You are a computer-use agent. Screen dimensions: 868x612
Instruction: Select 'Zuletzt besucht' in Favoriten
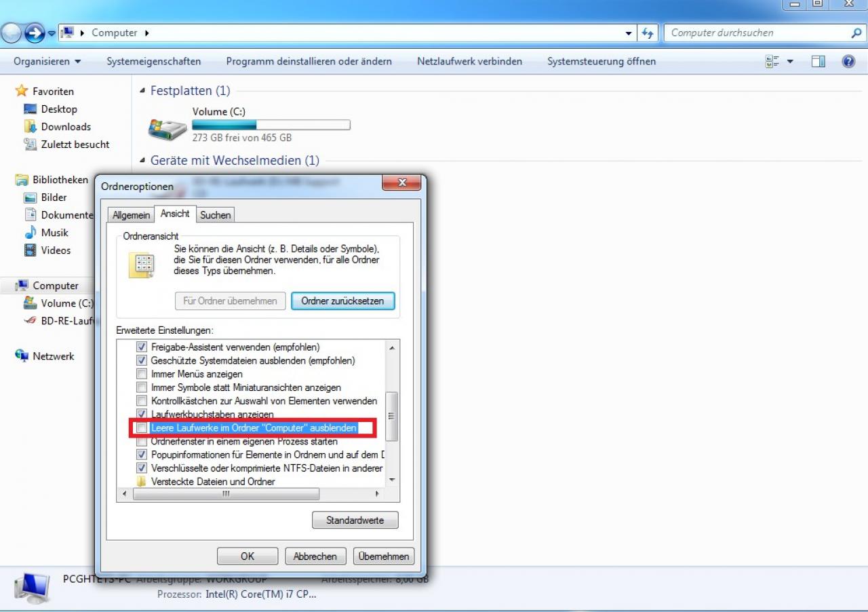[75, 144]
